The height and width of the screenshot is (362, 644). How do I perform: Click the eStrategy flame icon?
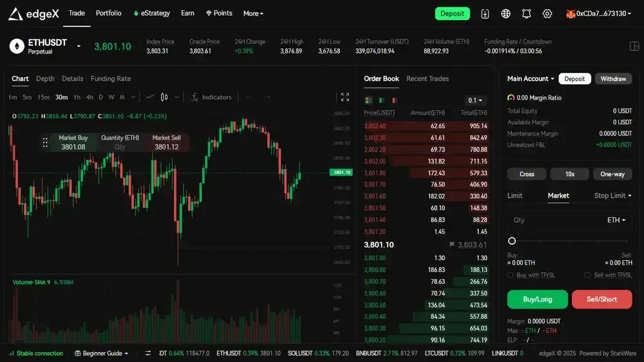(136, 13)
